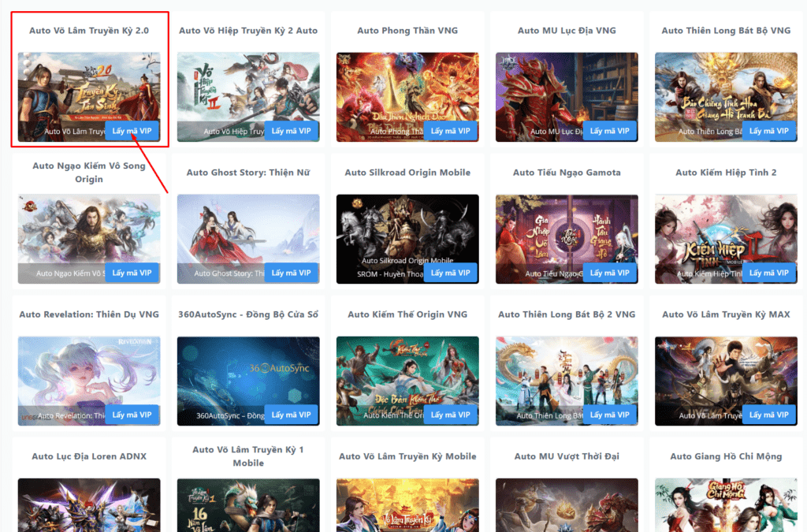Click the Auto MU Vượt Thời Đại banner image

tap(567, 505)
